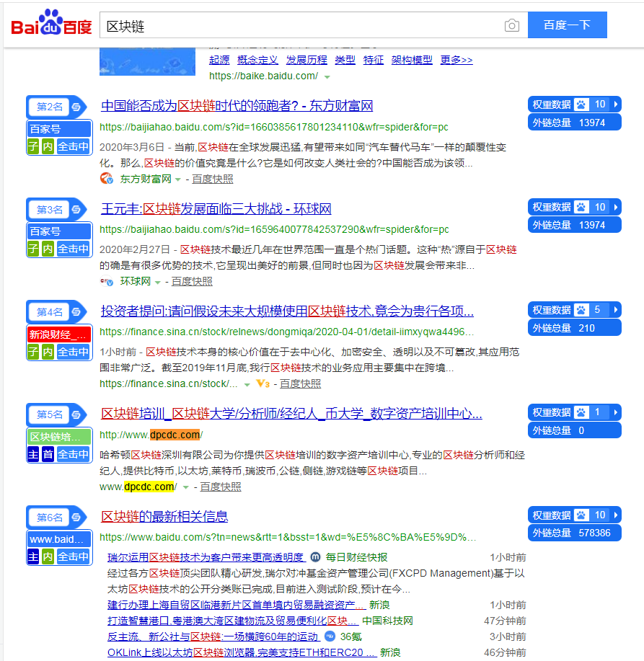
Task: Open dropdown arrow next to 环球网
Action: point(158,283)
